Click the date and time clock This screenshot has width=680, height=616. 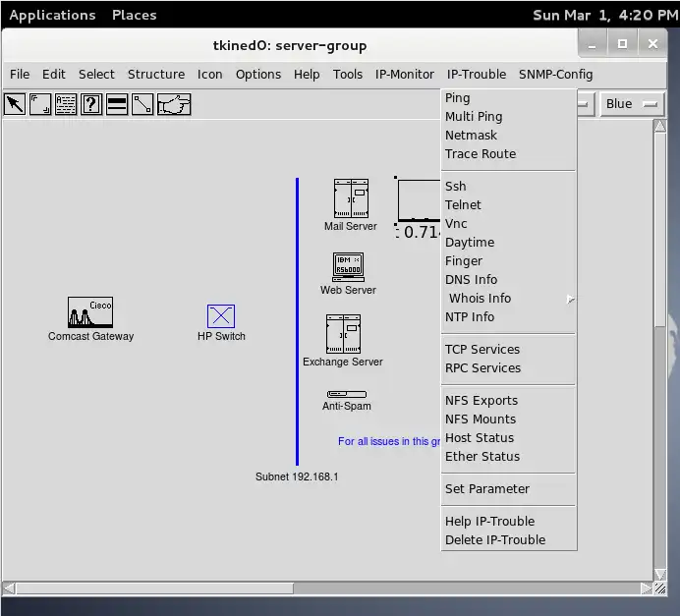(x=605, y=15)
